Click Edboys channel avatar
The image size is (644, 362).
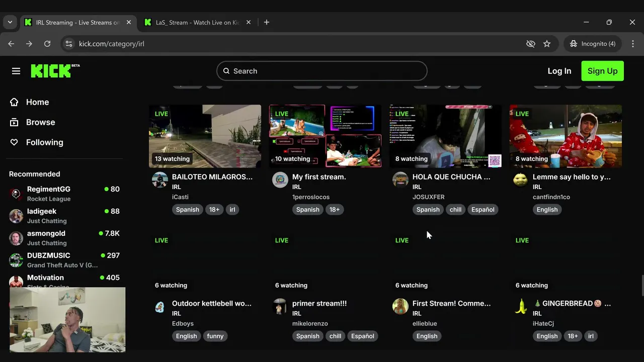[160, 306]
